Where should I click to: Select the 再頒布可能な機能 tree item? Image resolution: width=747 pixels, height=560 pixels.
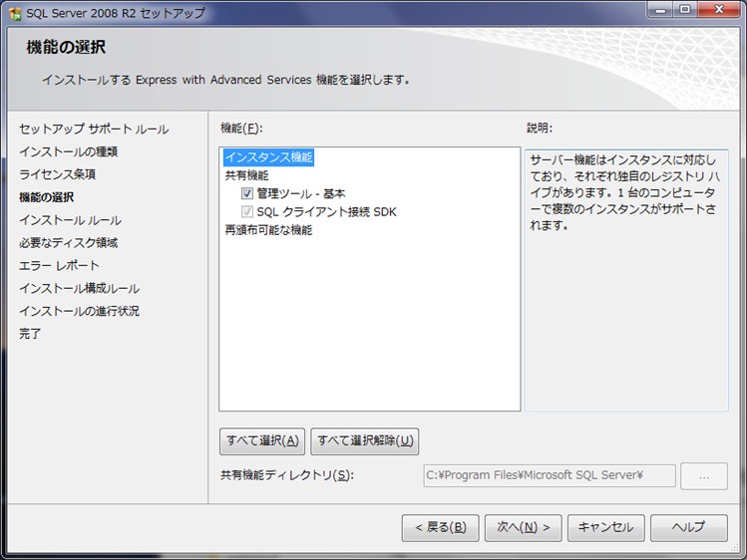coord(268,230)
